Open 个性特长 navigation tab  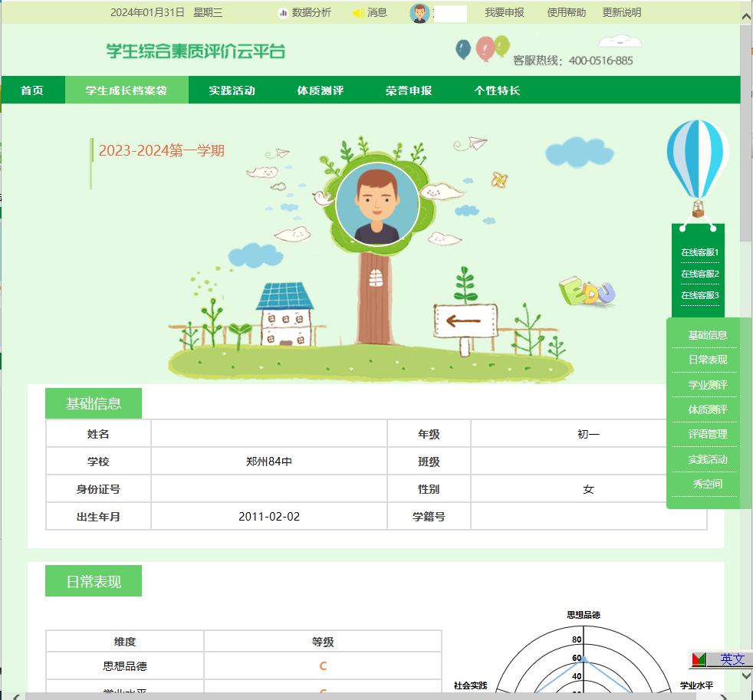[x=497, y=90]
